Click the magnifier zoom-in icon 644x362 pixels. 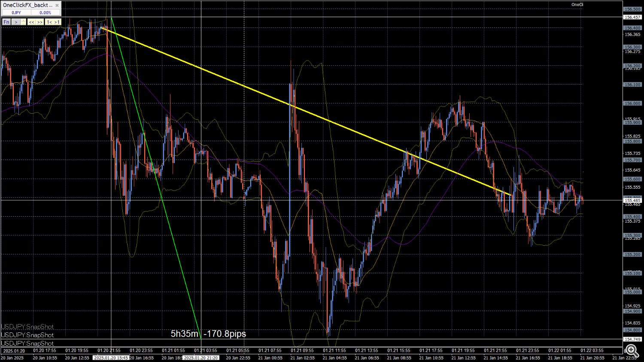[x=632, y=350]
